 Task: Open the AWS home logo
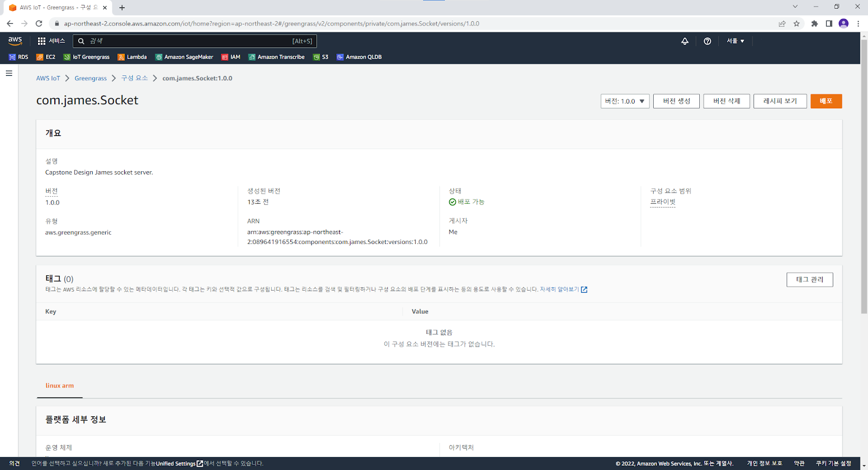click(15, 41)
